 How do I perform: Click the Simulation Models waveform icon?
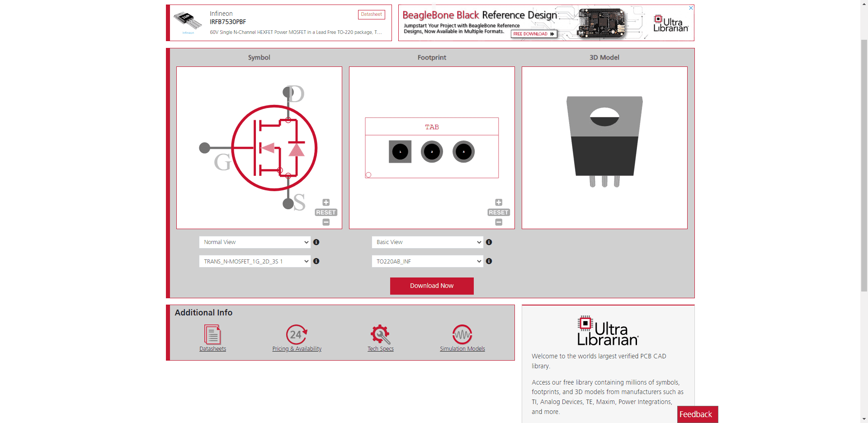click(x=462, y=334)
